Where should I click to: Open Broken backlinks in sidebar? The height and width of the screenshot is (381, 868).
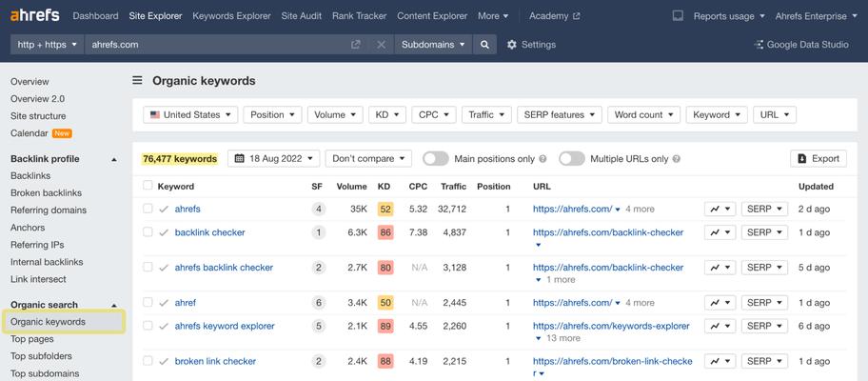(x=46, y=192)
